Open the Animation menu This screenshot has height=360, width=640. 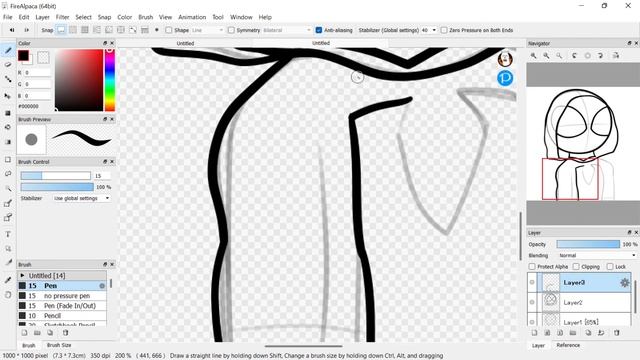[192, 17]
